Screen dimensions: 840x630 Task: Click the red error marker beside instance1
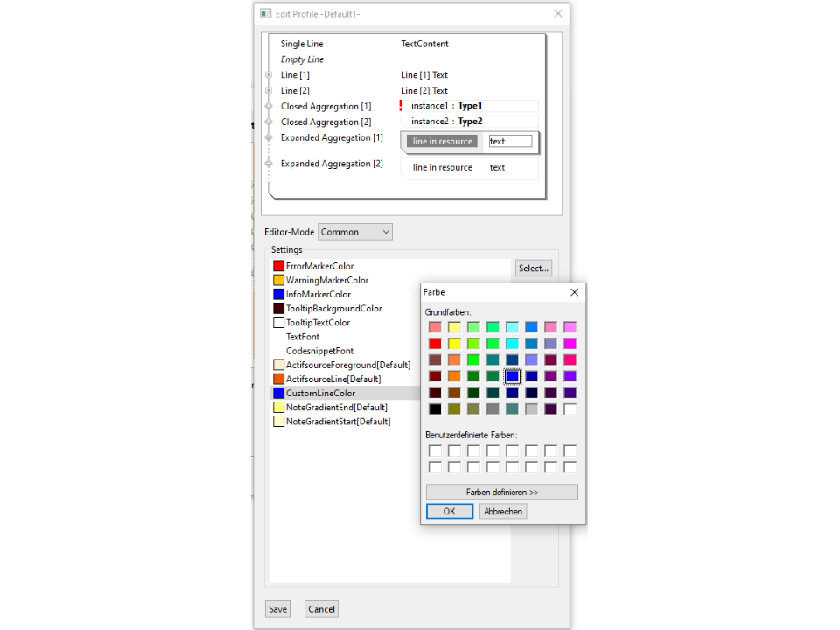click(401, 106)
